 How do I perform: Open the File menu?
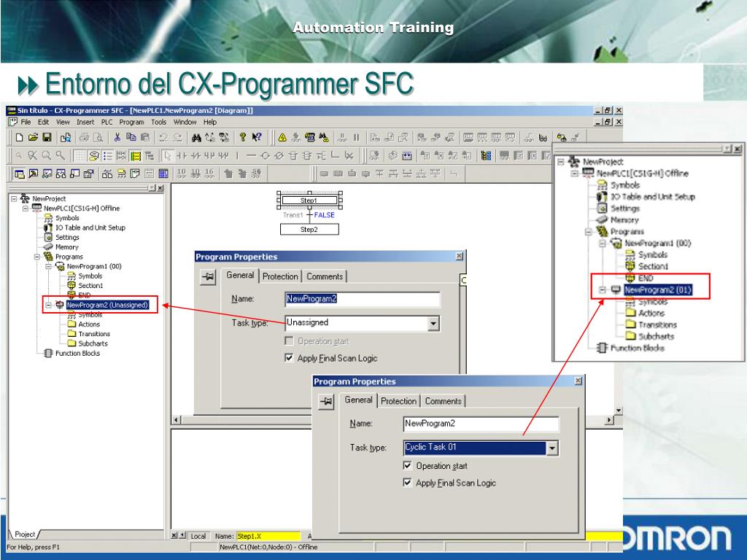click(x=26, y=122)
